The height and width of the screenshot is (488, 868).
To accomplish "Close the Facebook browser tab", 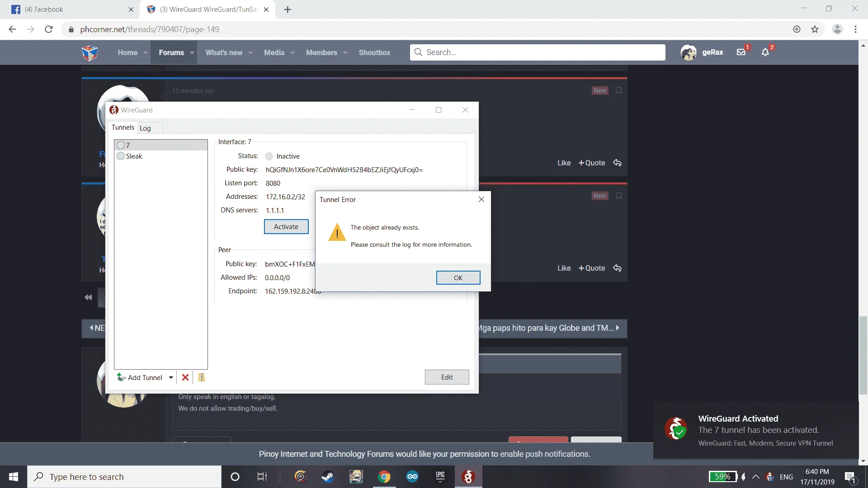I will pos(131,9).
